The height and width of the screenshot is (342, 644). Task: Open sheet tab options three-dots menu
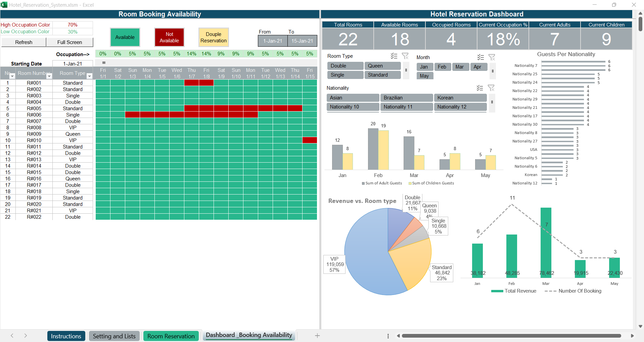tap(388, 336)
